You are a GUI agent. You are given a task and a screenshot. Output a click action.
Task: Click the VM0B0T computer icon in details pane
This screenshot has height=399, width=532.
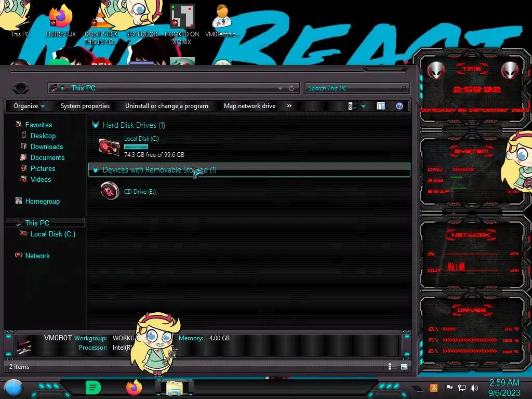coord(24,345)
